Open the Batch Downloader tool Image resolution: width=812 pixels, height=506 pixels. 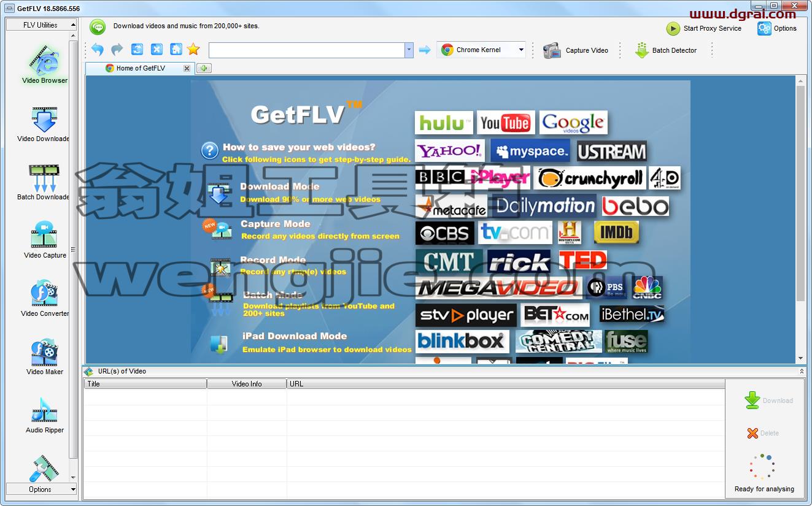click(44, 183)
